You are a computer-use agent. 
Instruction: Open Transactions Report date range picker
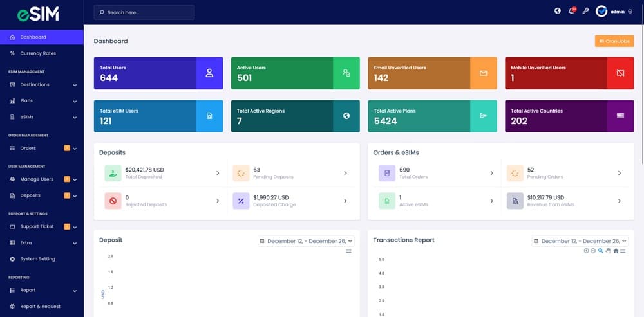click(580, 241)
